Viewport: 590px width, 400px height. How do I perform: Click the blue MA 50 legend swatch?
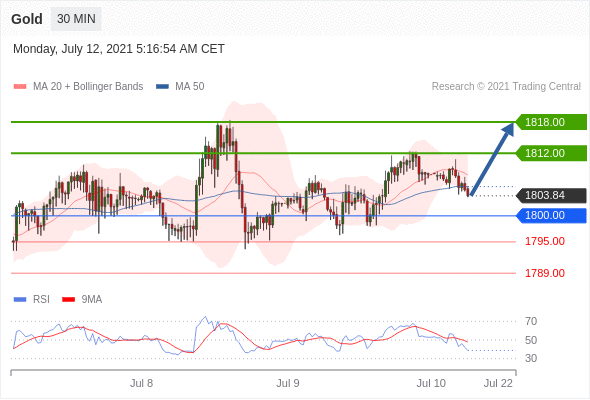pos(162,87)
